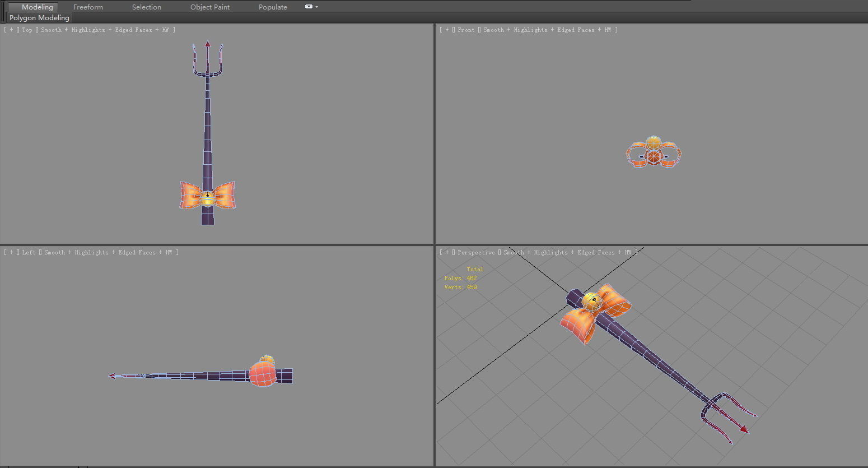Toggle the ribbon minimize display icon
The image size is (868, 468).
pyautogui.click(x=309, y=7)
